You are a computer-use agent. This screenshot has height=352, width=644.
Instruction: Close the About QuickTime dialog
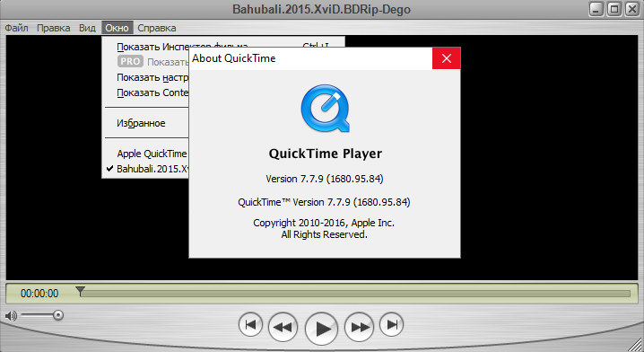click(x=447, y=58)
